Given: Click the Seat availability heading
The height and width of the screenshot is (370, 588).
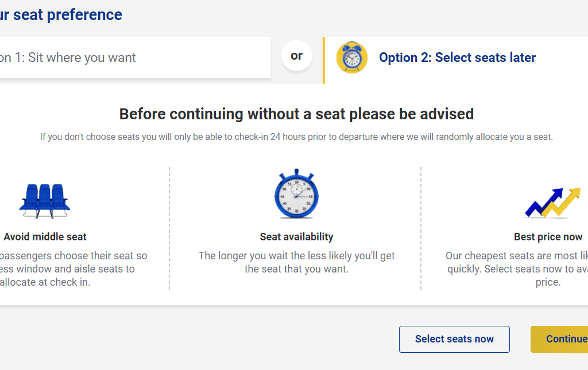Looking at the screenshot, I should 297,237.
